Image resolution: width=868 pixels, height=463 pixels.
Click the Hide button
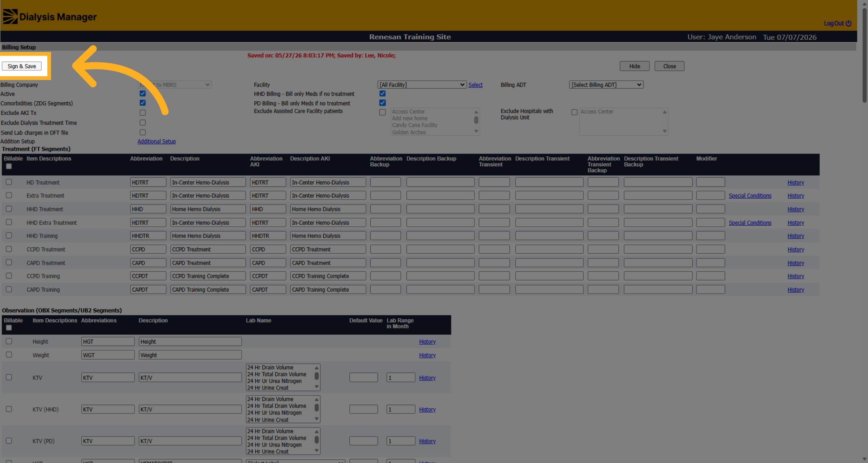tap(634, 66)
